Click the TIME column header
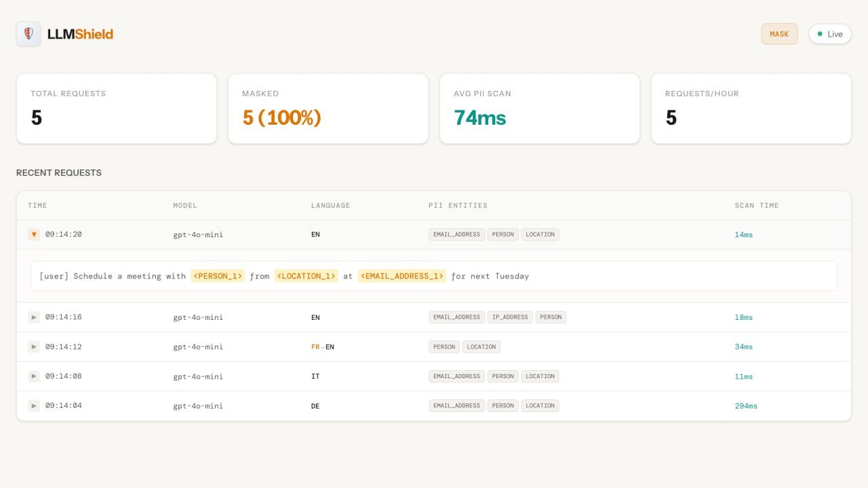The height and width of the screenshot is (488, 868). (38, 205)
